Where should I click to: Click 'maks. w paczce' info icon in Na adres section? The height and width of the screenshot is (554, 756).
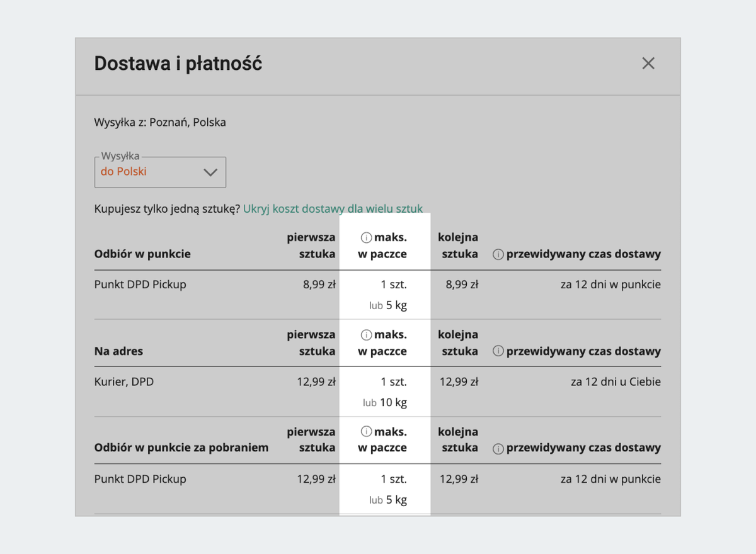click(x=365, y=334)
